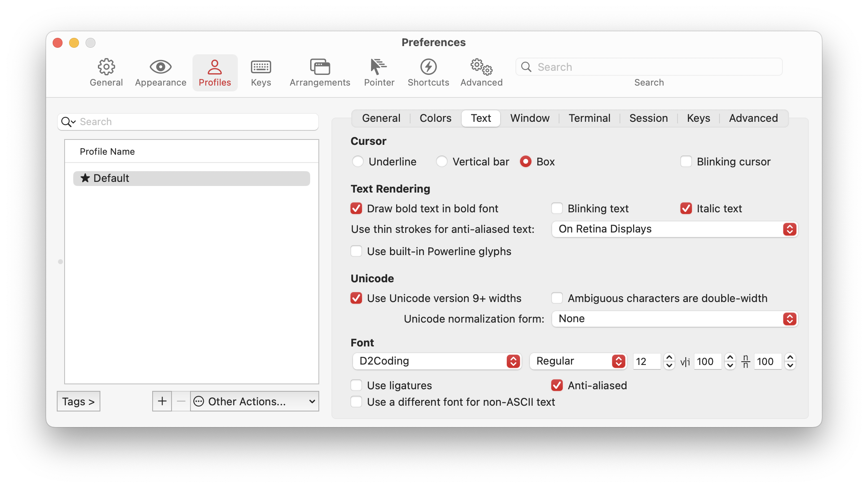Open the Unicode normalization form dropdown
This screenshot has height=488, width=868.
(x=675, y=319)
